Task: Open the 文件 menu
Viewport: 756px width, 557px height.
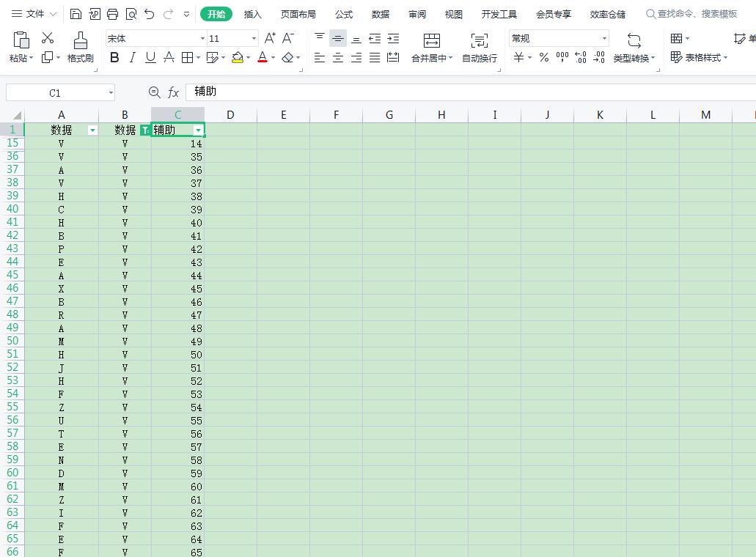Action: (34, 14)
